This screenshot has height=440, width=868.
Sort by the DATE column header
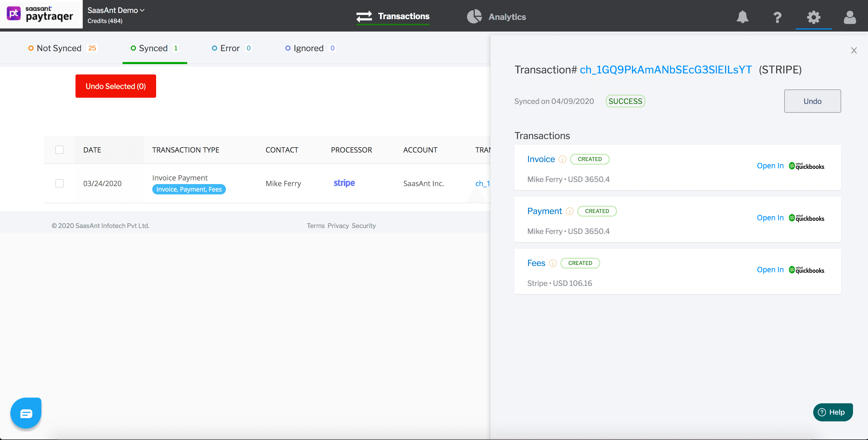pyautogui.click(x=92, y=150)
